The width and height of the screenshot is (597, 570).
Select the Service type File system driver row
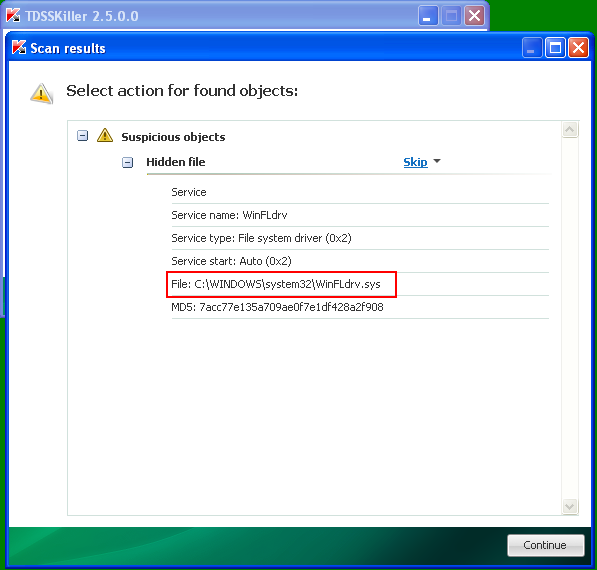pyautogui.click(x=360, y=238)
